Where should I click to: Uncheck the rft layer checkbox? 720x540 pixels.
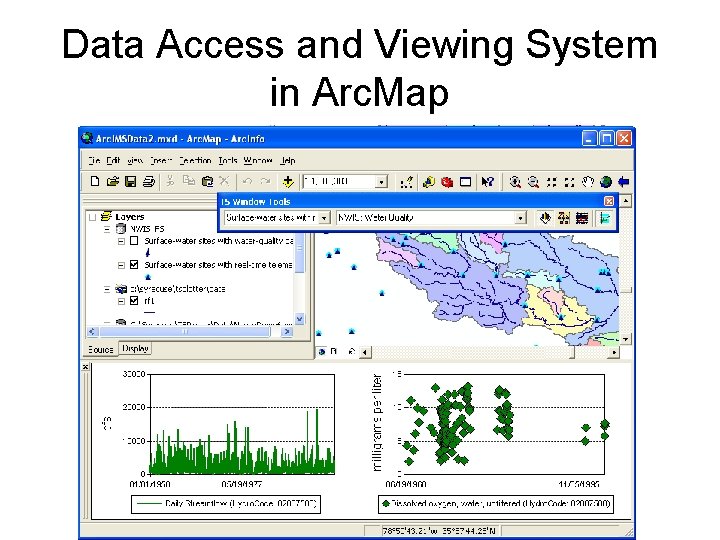pos(134,301)
